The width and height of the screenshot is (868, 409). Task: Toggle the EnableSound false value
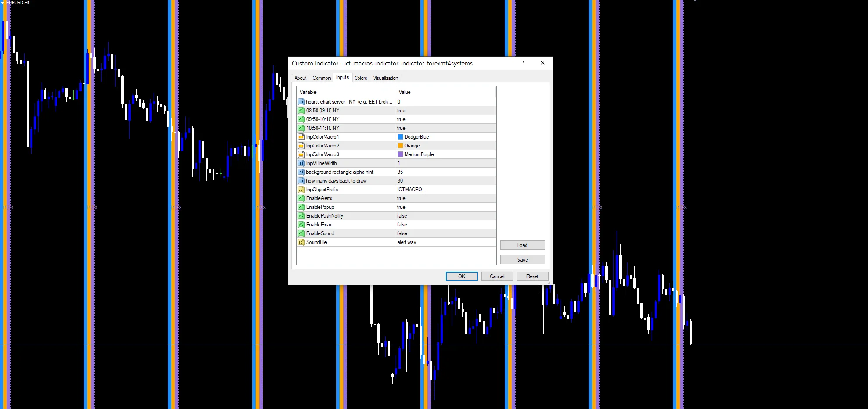coord(446,233)
